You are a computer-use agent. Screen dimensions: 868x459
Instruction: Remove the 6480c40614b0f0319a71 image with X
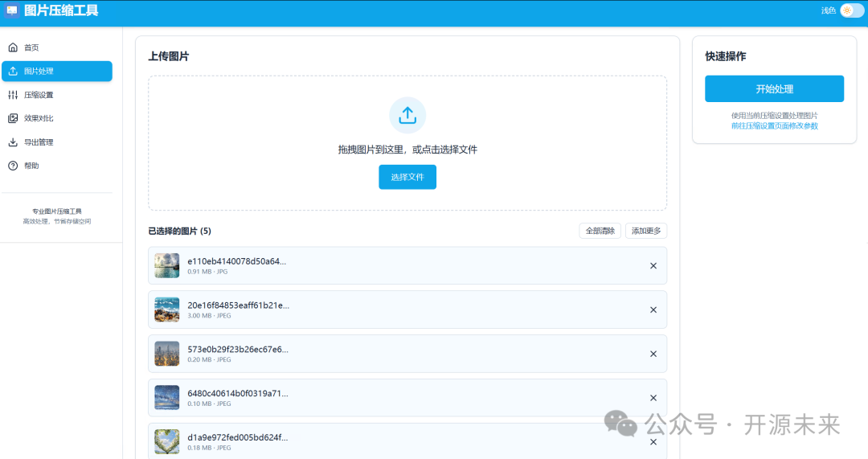click(x=653, y=398)
